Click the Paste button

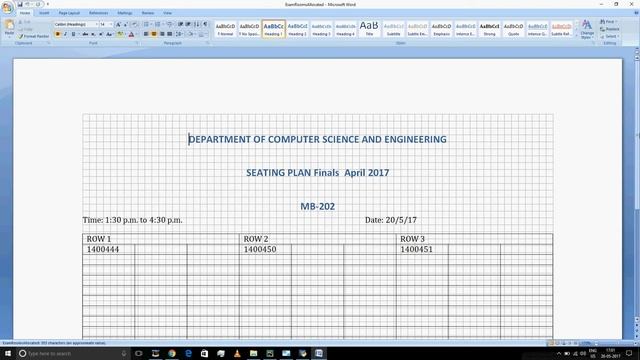pos(9,29)
